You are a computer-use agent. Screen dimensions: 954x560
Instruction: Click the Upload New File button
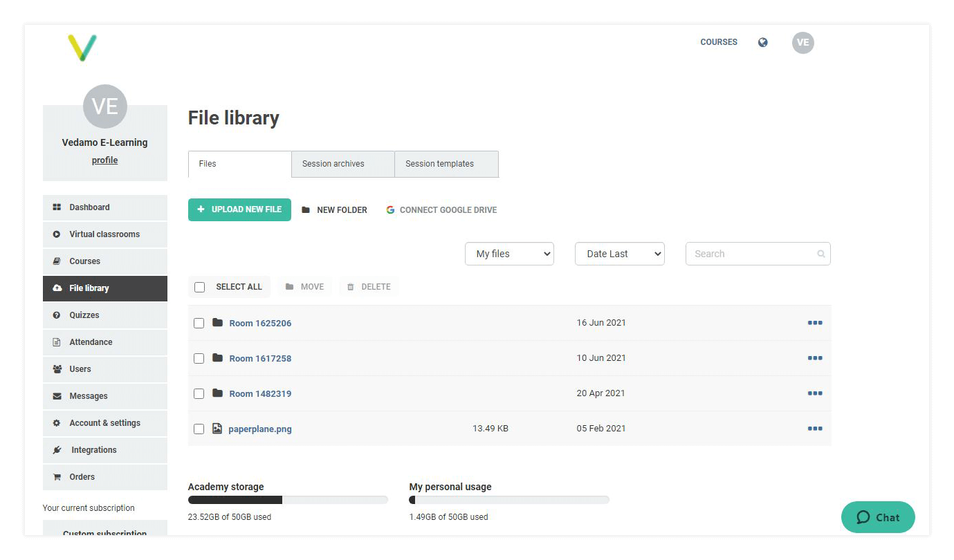point(239,209)
